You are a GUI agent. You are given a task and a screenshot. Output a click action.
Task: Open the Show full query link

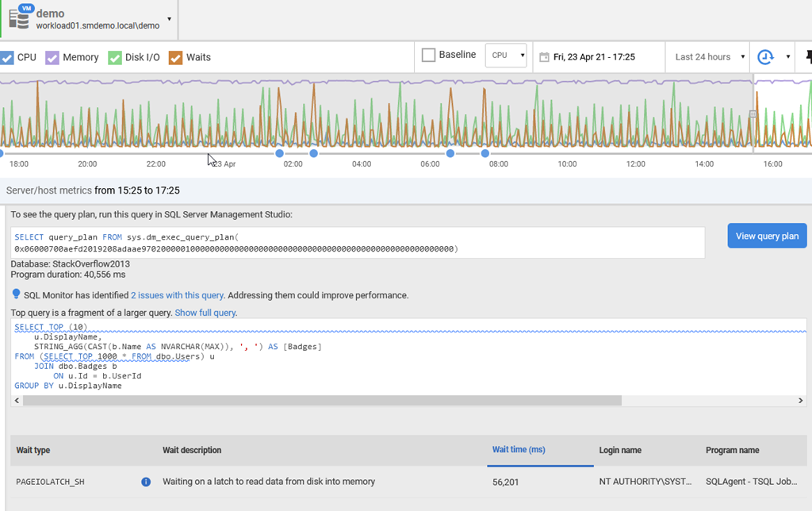(x=205, y=313)
